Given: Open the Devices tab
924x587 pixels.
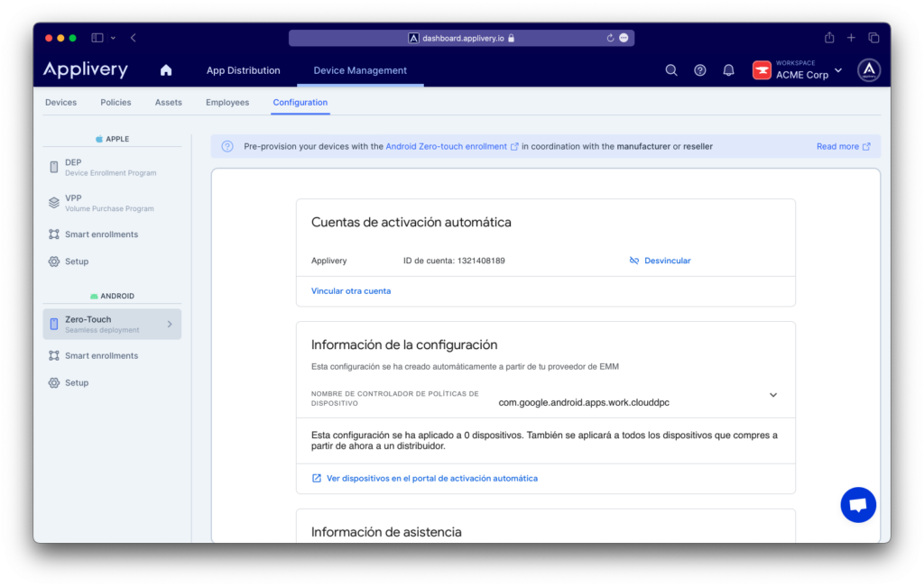Looking at the screenshot, I should pos(60,102).
